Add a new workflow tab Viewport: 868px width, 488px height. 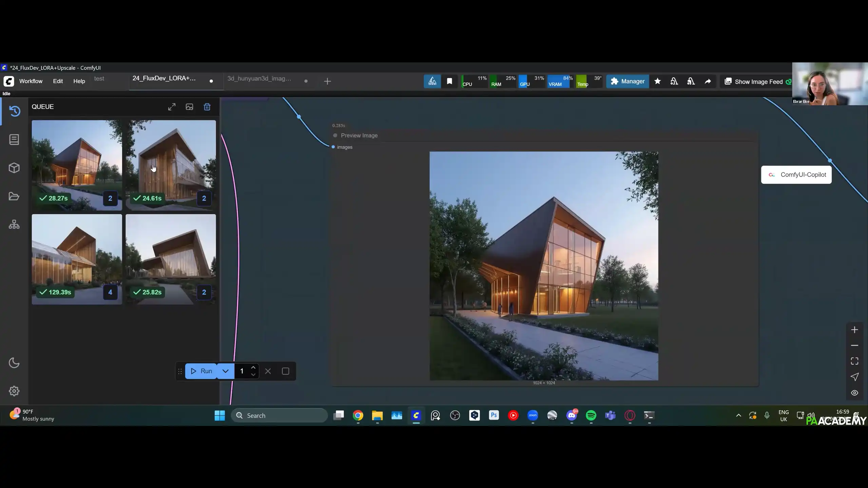pyautogui.click(x=327, y=81)
